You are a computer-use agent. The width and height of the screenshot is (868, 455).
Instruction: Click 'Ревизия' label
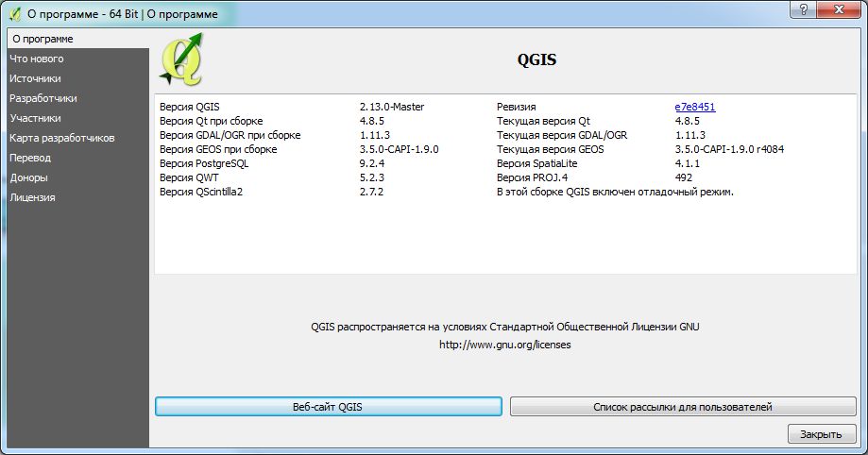516,107
